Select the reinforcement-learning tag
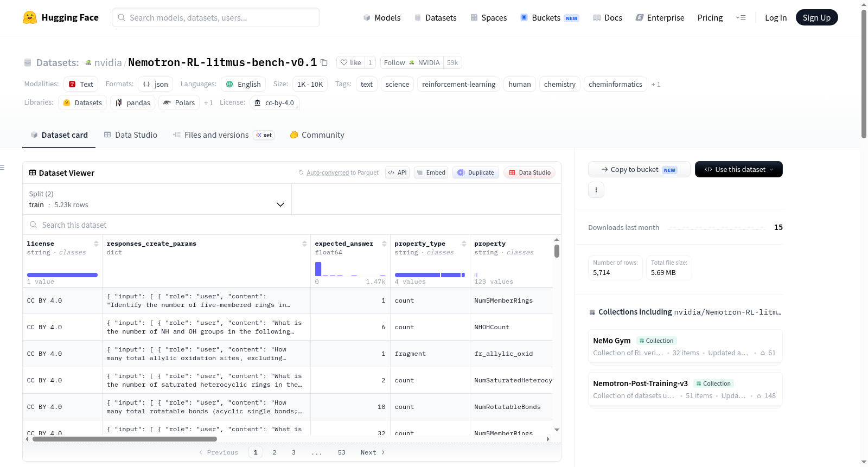This screenshot has width=868, height=467. [459, 84]
